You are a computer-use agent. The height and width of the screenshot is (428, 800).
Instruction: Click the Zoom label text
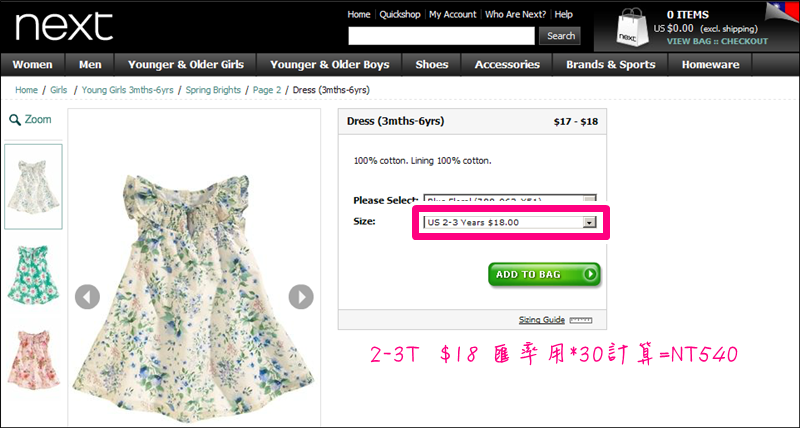(38, 119)
